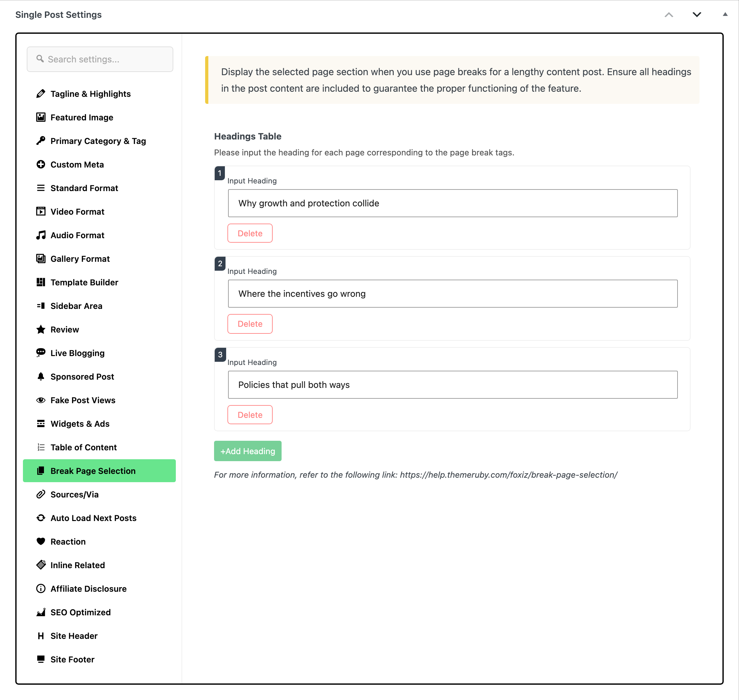The width and height of the screenshot is (739, 700).
Task: Open the Table of Content tab
Action: [99, 447]
